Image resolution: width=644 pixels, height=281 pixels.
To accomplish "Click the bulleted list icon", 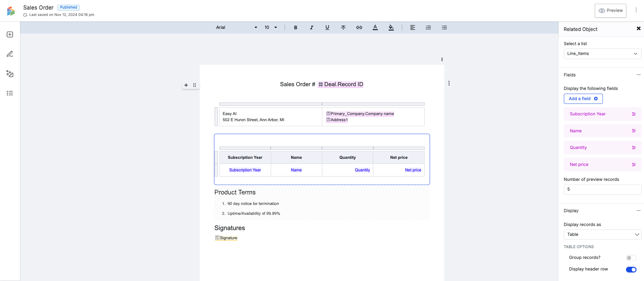I will pyautogui.click(x=444, y=27).
